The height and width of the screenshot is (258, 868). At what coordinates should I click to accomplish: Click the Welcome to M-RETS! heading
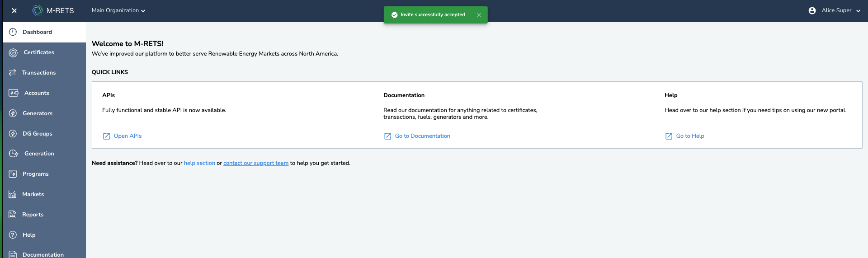point(127,44)
